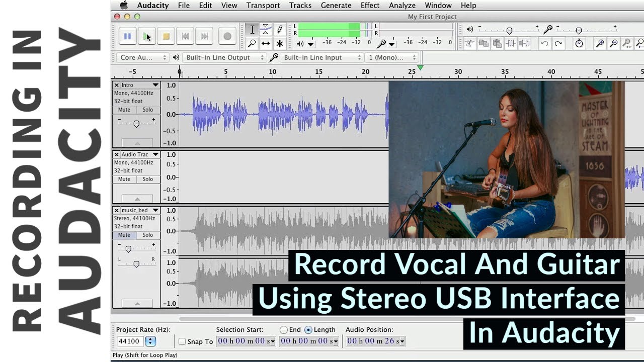Close the Intro track with X

click(116, 85)
